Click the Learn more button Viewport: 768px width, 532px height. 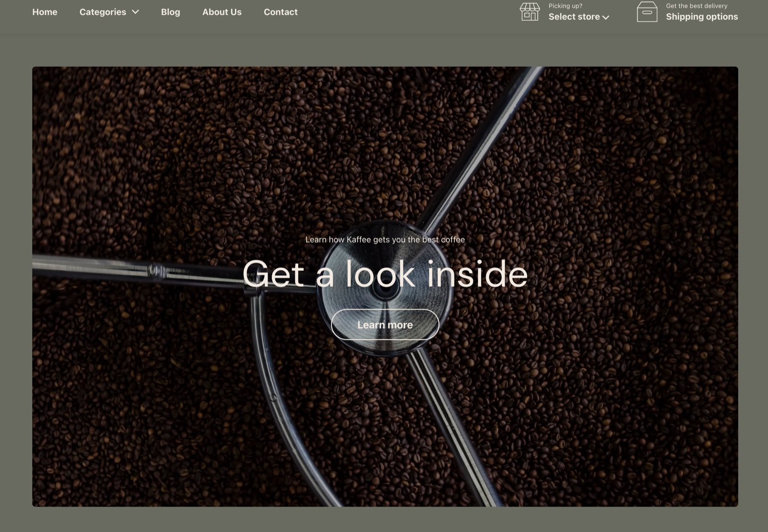pyautogui.click(x=385, y=325)
